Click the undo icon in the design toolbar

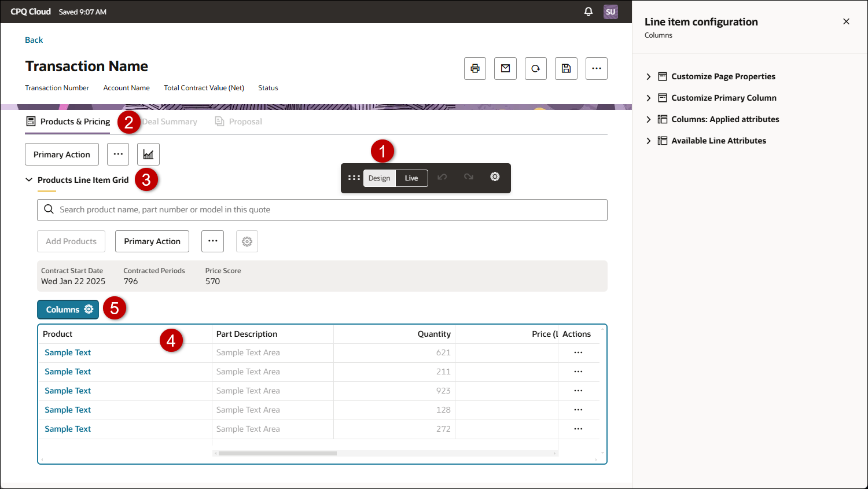tap(442, 177)
